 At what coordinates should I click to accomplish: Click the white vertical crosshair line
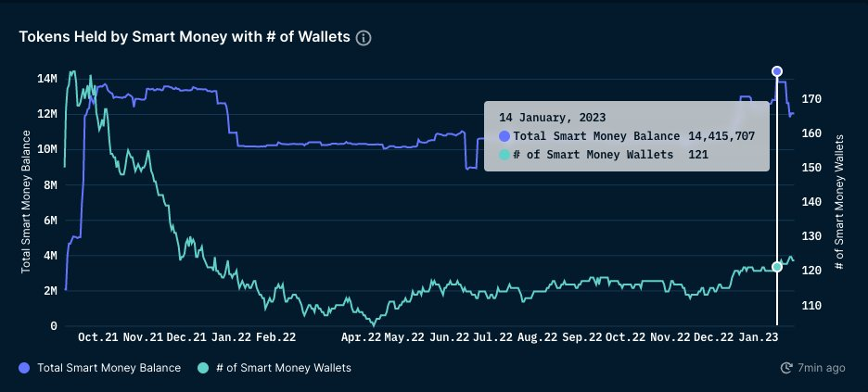tap(777, 199)
